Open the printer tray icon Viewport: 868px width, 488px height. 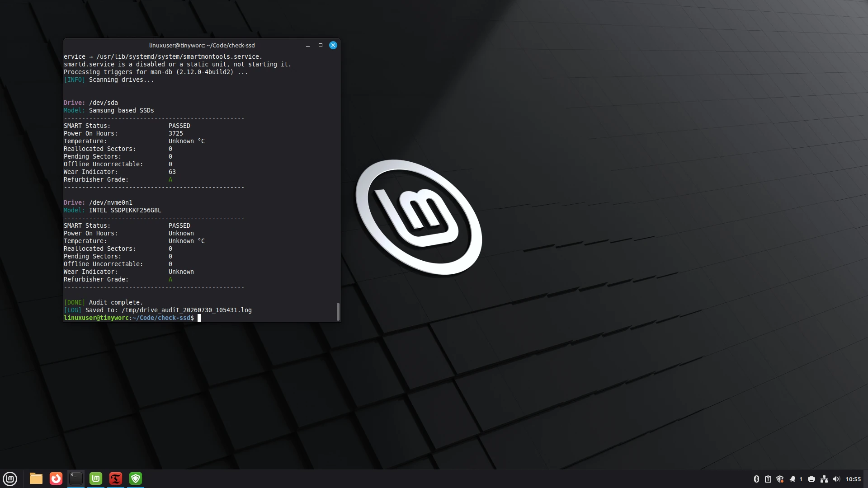pyautogui.click(x=811, y=479)
